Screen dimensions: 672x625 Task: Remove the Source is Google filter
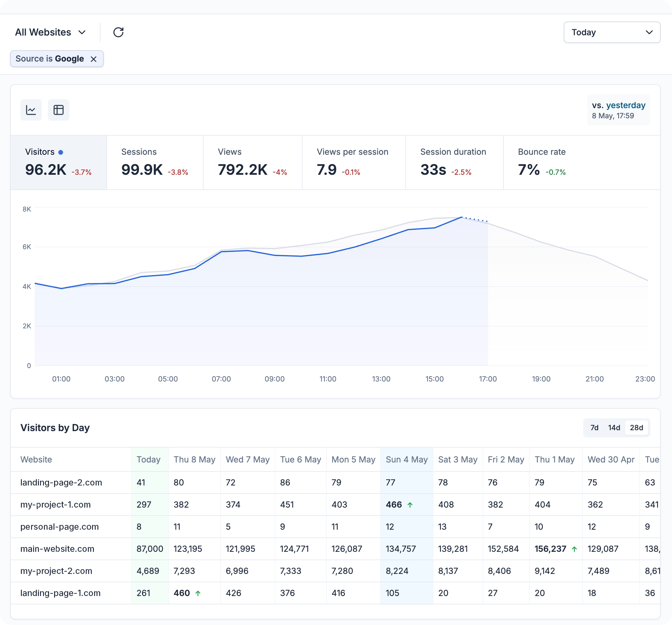[x=94, y=59]
